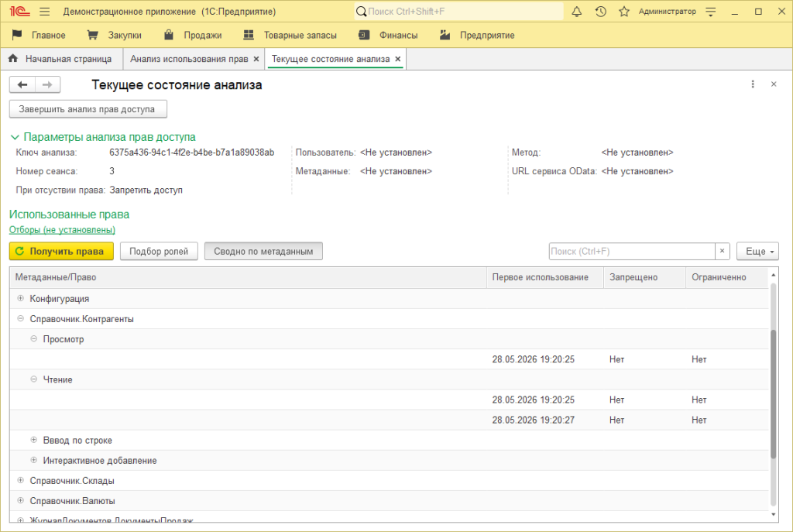Viewport: 793px width, 532px height.
Task: Close Текущее состояние анализа tab
Action: coord(398,59)
